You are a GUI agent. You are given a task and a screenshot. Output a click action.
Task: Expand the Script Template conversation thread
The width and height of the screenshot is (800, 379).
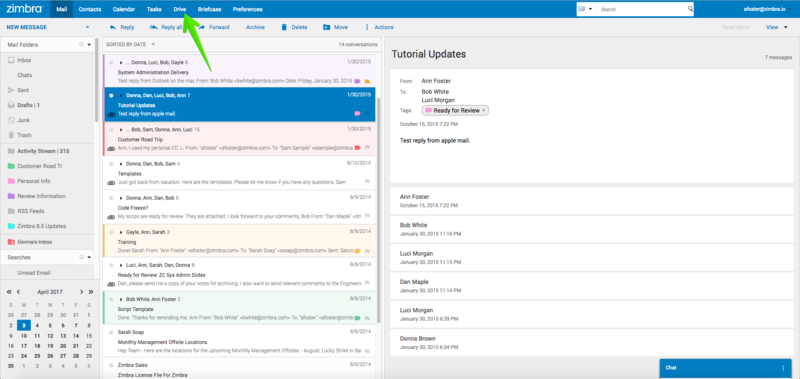pos(121,299)
